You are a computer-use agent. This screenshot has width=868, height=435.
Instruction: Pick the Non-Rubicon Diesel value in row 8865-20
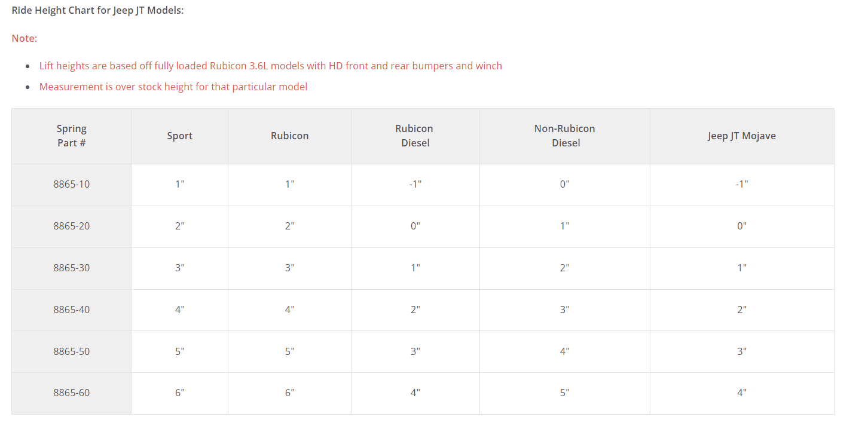565,226
